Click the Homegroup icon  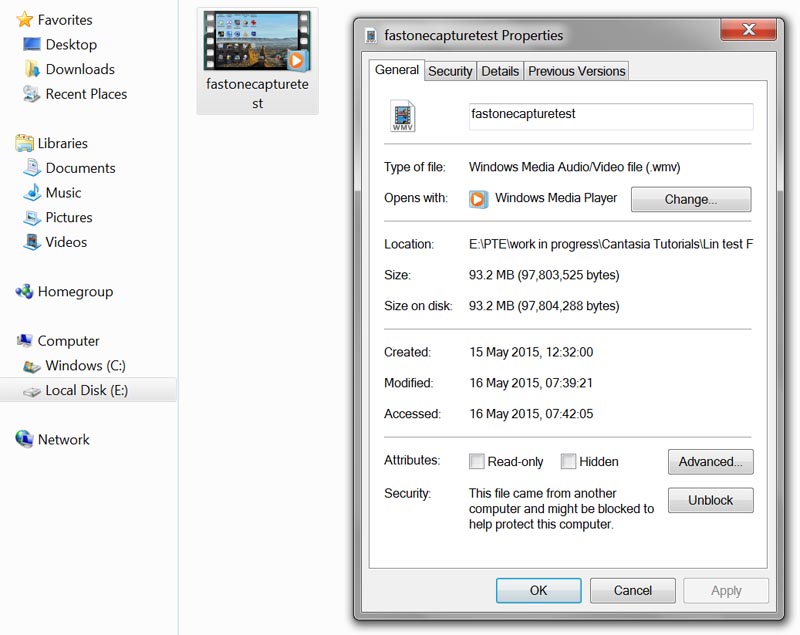(24, 292)
